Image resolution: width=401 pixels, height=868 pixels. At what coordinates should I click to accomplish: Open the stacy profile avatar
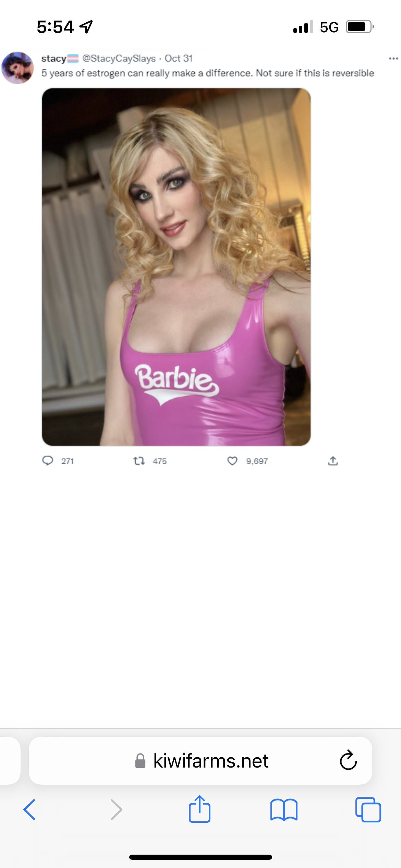point(18,68)
